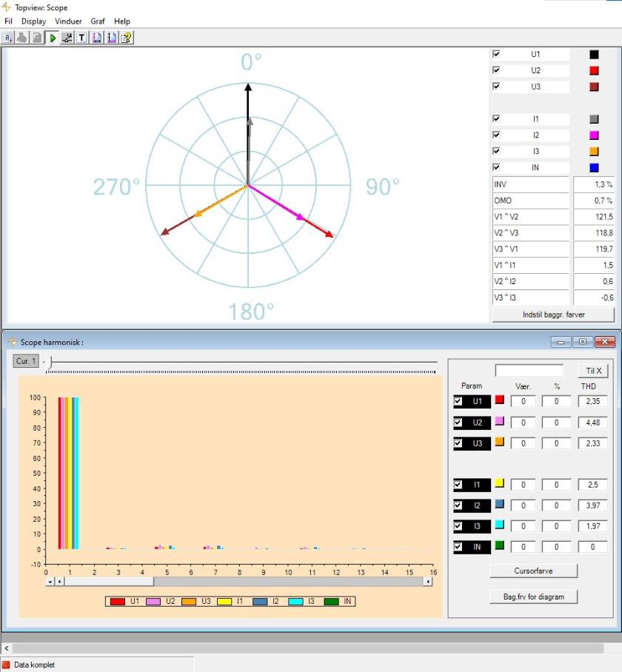Toggle the U2 harmonic checkbox
The image size is (622, 672).
click(x=458, y=423)
